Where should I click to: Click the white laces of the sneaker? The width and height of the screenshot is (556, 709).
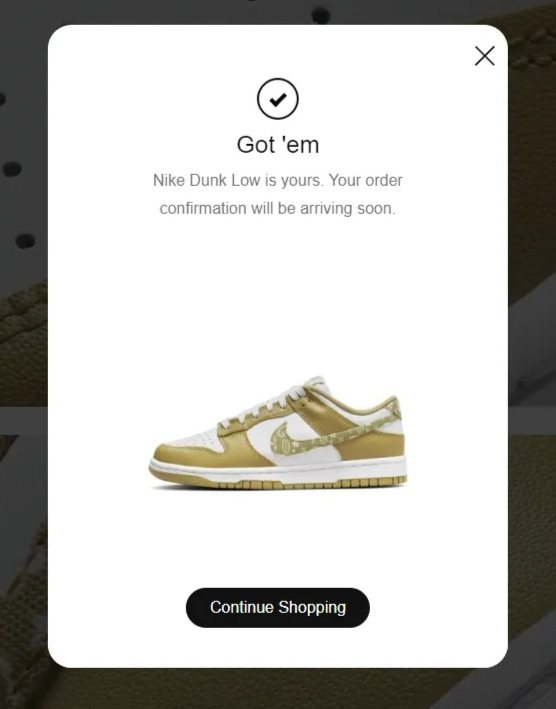[267, 404]
